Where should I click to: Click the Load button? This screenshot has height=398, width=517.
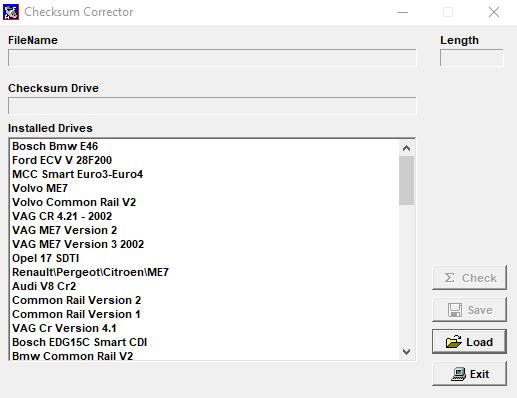pyautogui.click(x=469, y=342)
